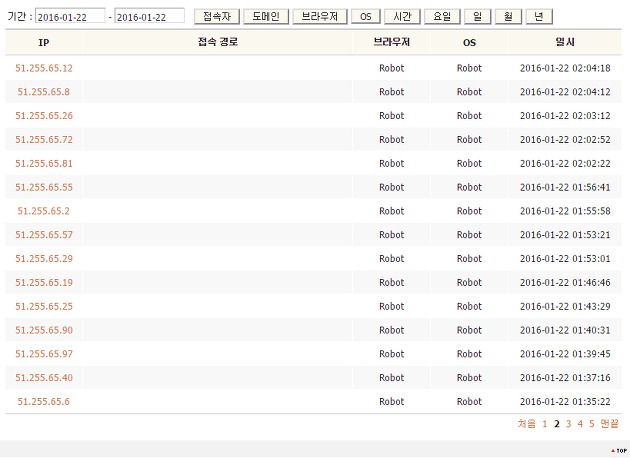Open IP 51.255.65.40 link
Screen dimensions: 630x458
pyautogui.click(x=44, y=378)
